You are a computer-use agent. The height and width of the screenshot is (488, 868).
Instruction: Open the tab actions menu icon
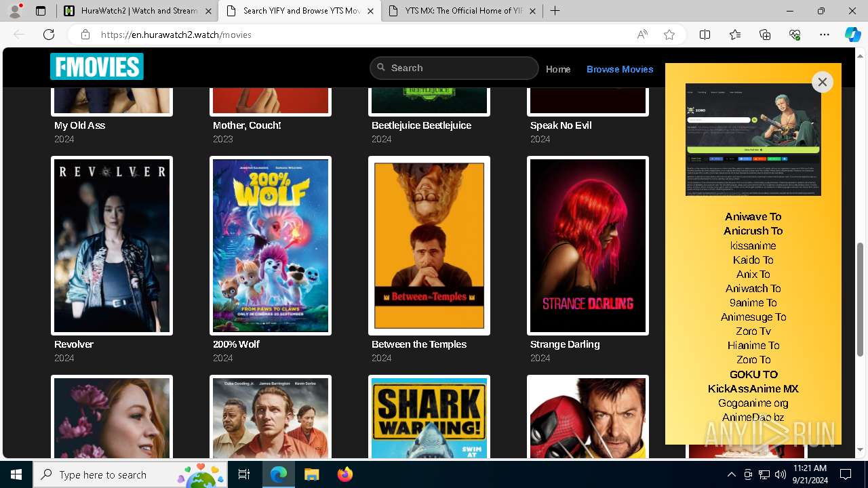pos(41,11)
